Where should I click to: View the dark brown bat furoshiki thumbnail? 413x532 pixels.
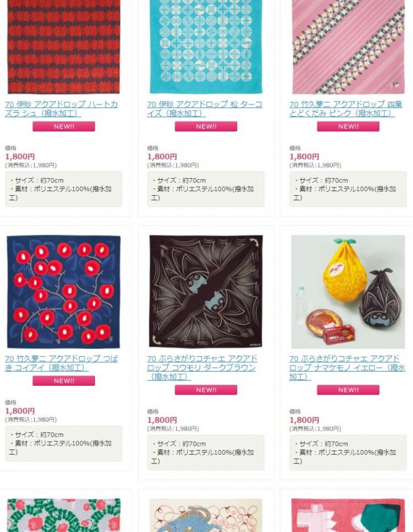click(206, 292)
